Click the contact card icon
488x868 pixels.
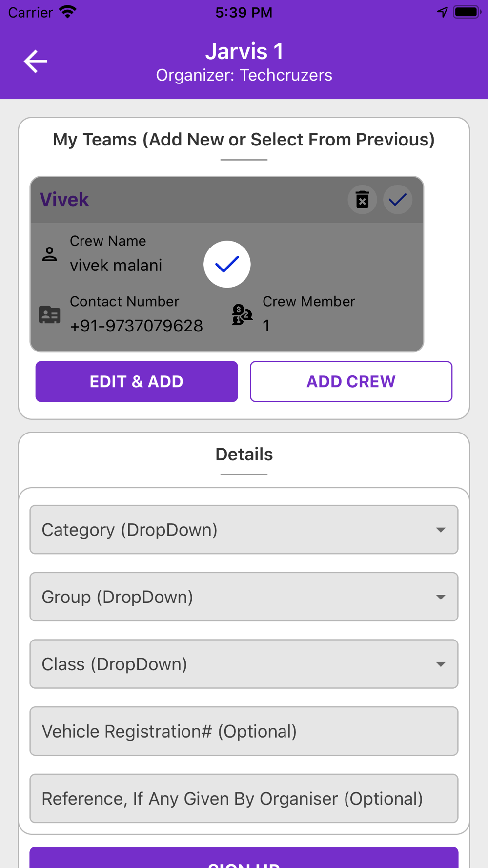[x=49, y=315]
